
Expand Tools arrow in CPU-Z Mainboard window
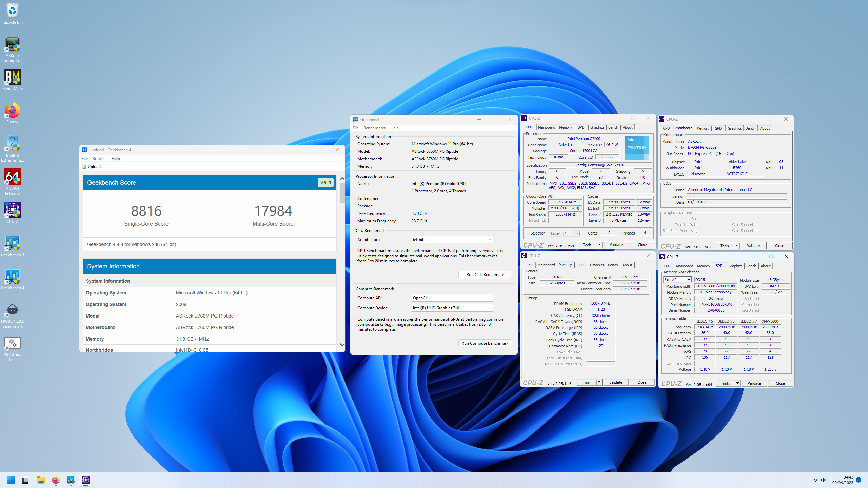737,246
